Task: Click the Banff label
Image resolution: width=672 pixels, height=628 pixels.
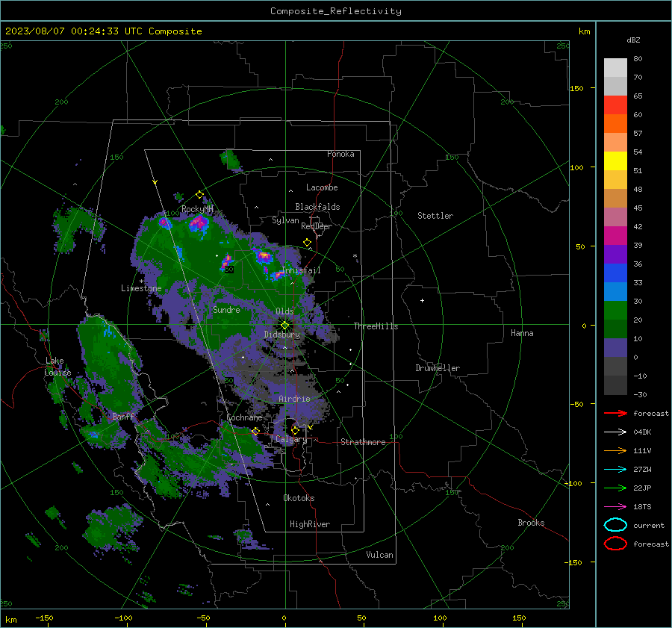Action: [x=123, y=416]
